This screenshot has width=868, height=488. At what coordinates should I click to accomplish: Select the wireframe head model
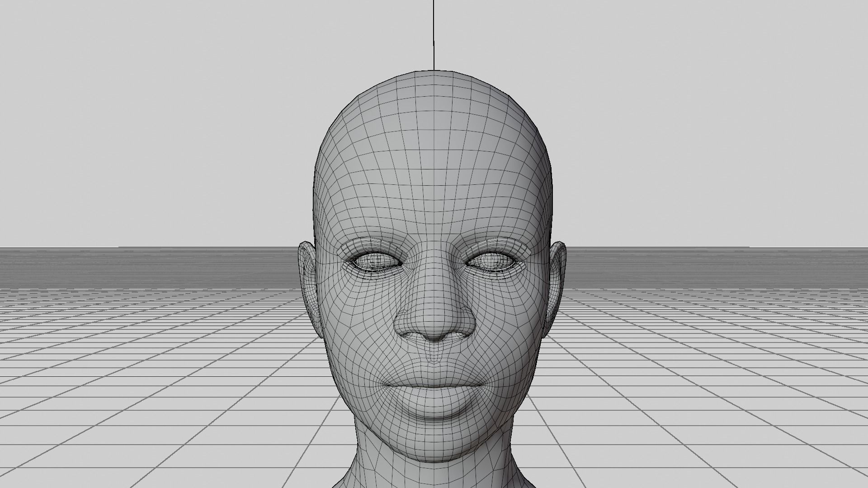pos(434,271)
